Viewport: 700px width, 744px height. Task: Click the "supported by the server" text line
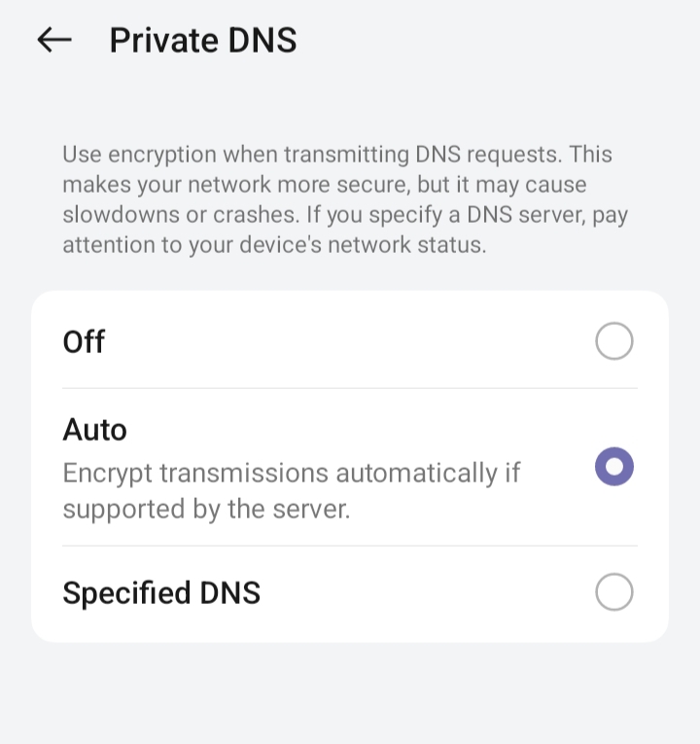[x=206, y=509]
